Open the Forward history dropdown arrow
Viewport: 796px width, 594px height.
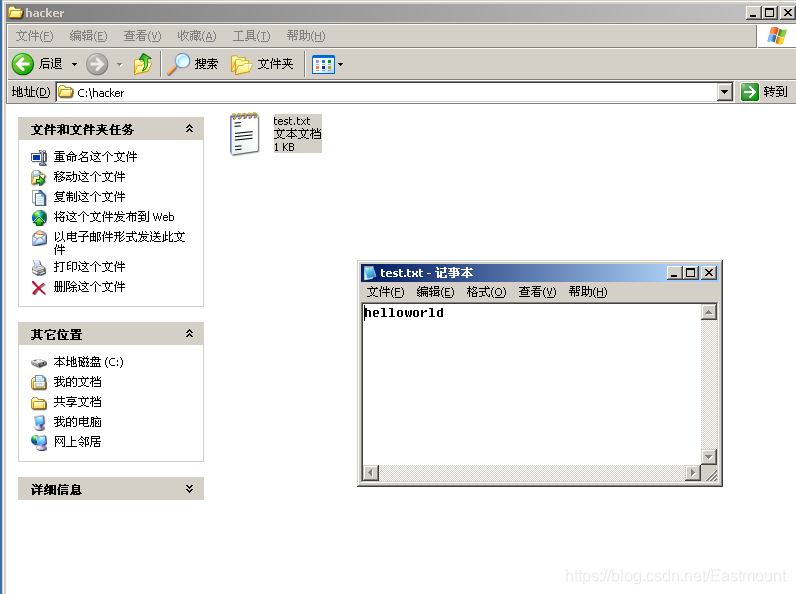tap(120, 64)
